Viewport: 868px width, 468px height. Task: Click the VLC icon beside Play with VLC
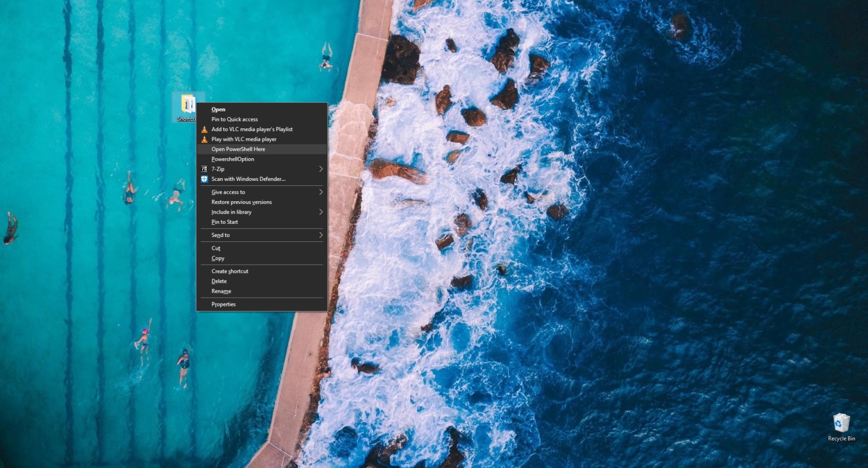204,139
